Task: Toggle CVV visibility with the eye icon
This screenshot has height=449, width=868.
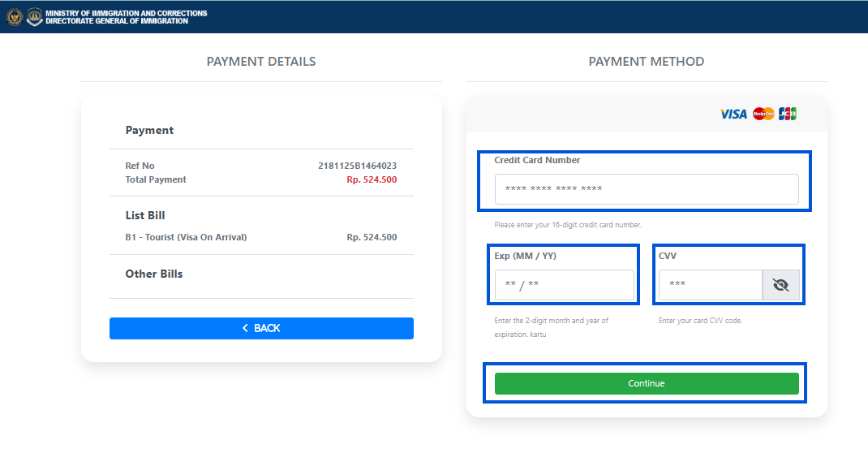Action: [781, 285]
